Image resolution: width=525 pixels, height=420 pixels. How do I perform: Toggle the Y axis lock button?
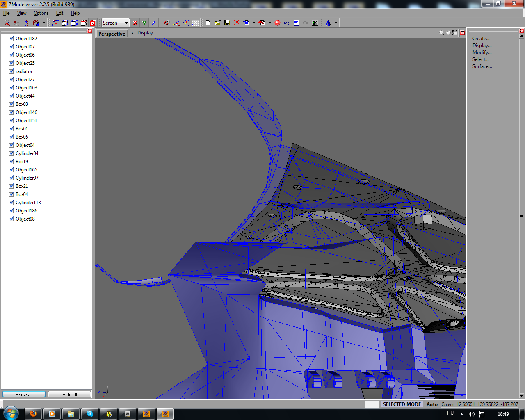click(144, 23)
